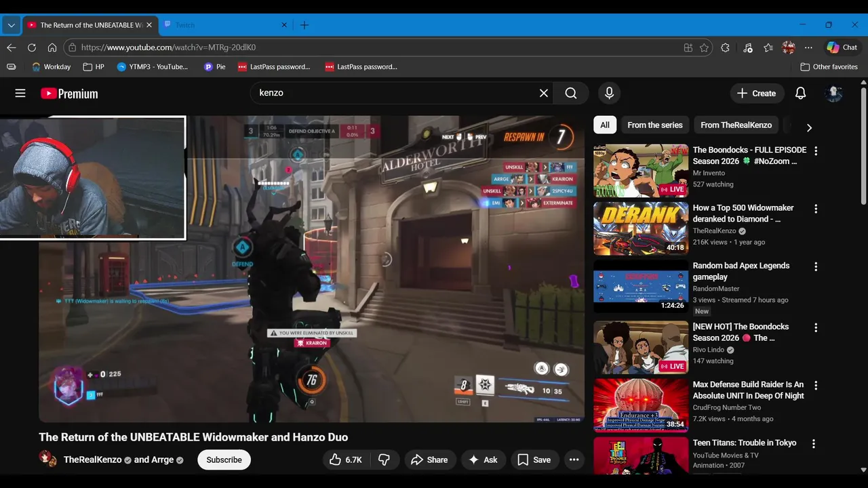Open the TheRealKenzo channel link
This screenshot has width=868, height=488.
[93, 460]
